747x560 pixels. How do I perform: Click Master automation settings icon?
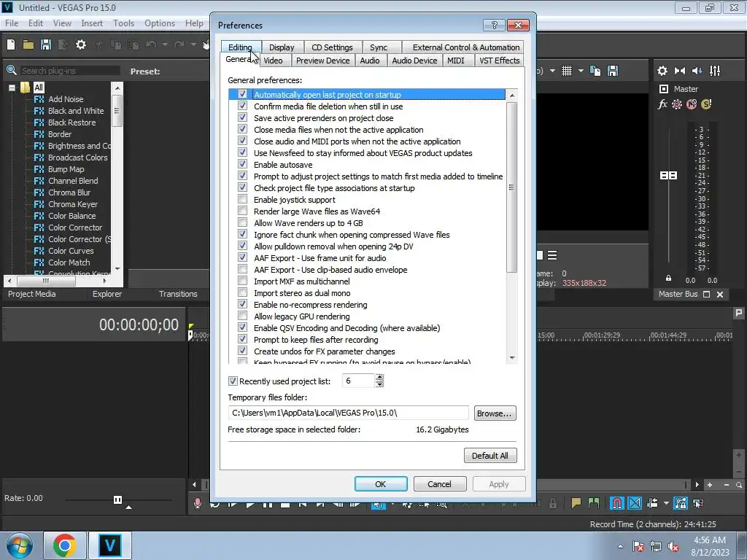676,104
